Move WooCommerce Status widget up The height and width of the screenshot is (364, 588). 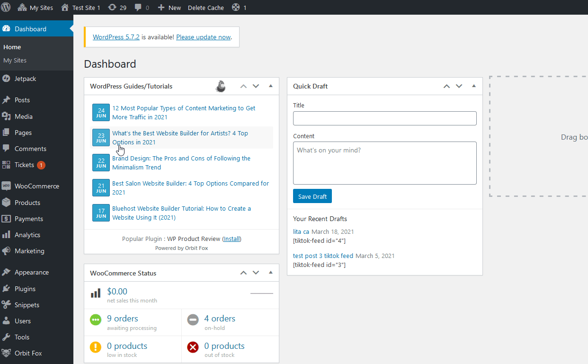pos(243,273)
